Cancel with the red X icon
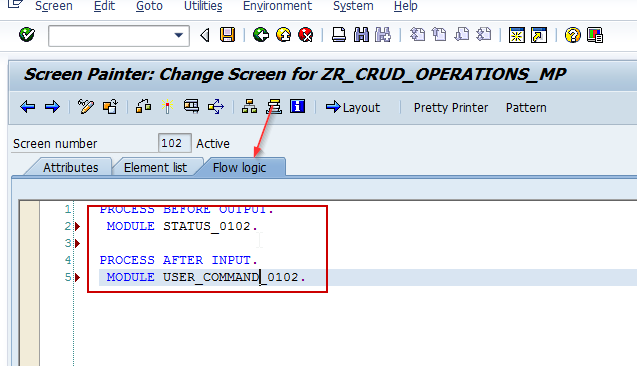This screenshot has width=637, height=366. 306,35
